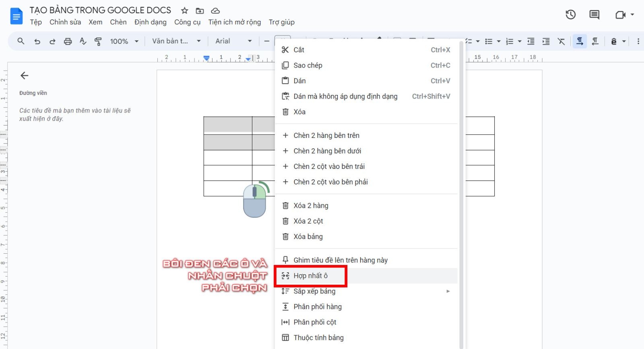This screenshot has height=349, width=644.
Task: Select Chèn 2 cột vào bên trái
Action: pyautogui.click(x=366, y=166)
